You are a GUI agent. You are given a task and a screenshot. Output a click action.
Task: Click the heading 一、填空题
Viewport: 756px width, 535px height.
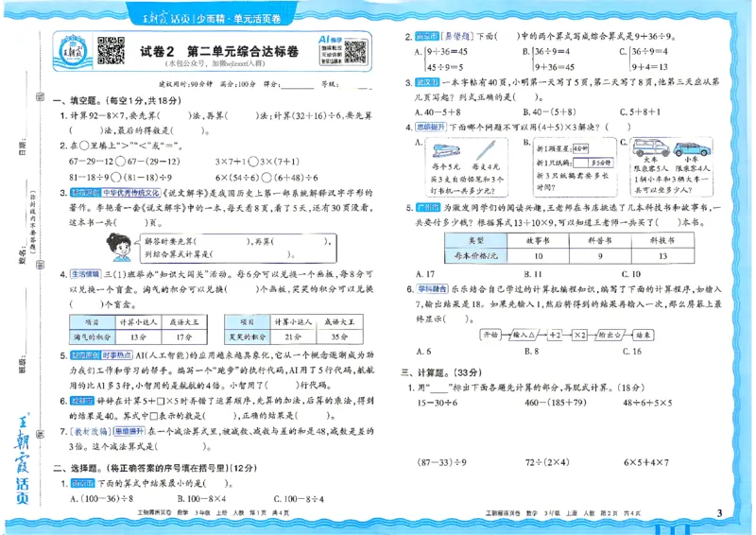point(78,100)
